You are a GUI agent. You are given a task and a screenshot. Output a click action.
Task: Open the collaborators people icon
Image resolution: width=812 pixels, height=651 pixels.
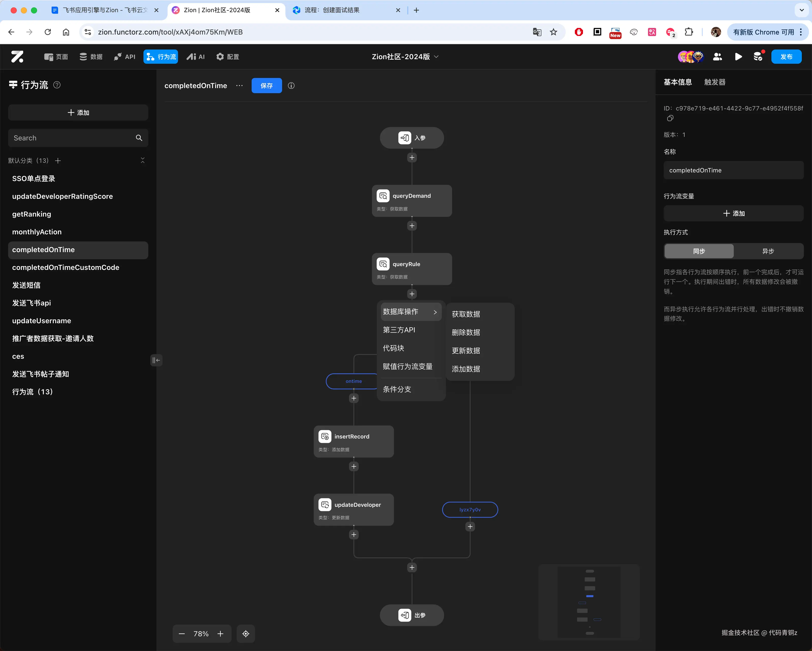point(718,57)
